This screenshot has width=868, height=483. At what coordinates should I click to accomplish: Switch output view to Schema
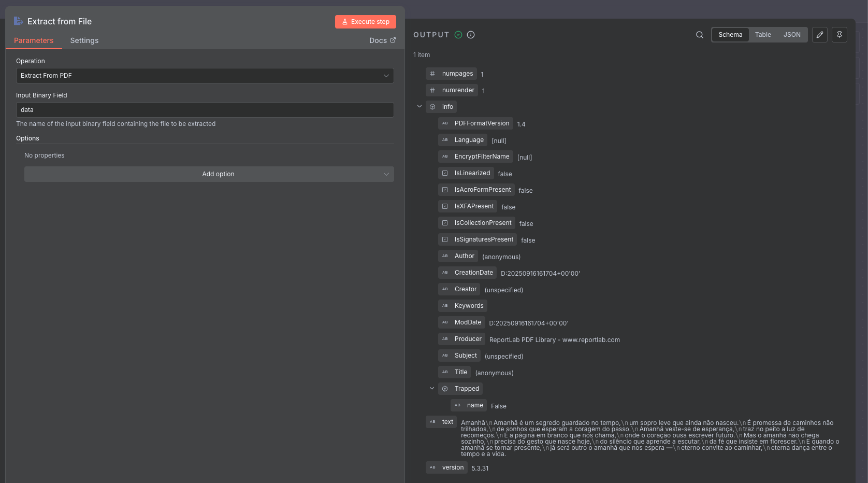click(730, 35)
